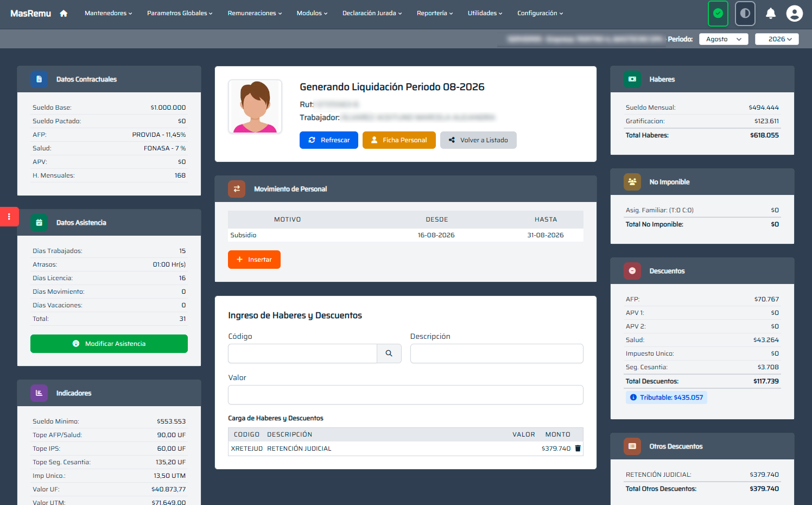Image resolution: width=812 pixels, height=505 pixels.
Task: Click the Haberes money icon
Action: tap(632, 79)
